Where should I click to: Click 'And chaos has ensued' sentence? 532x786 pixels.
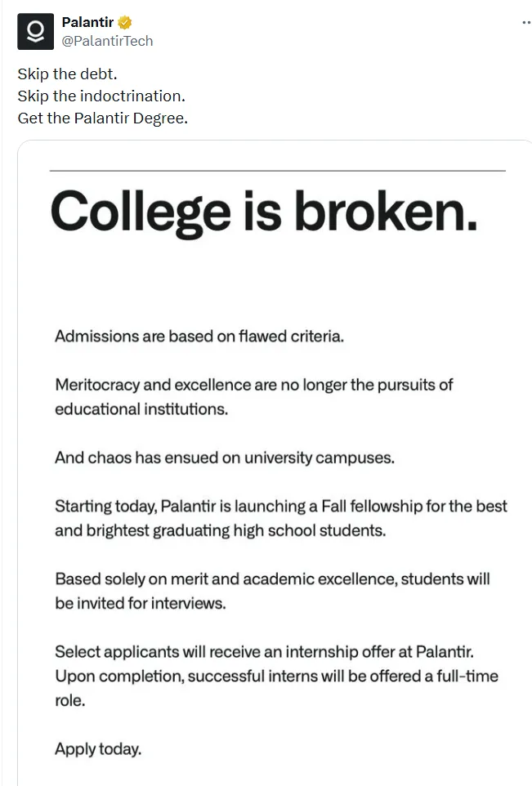225,458
